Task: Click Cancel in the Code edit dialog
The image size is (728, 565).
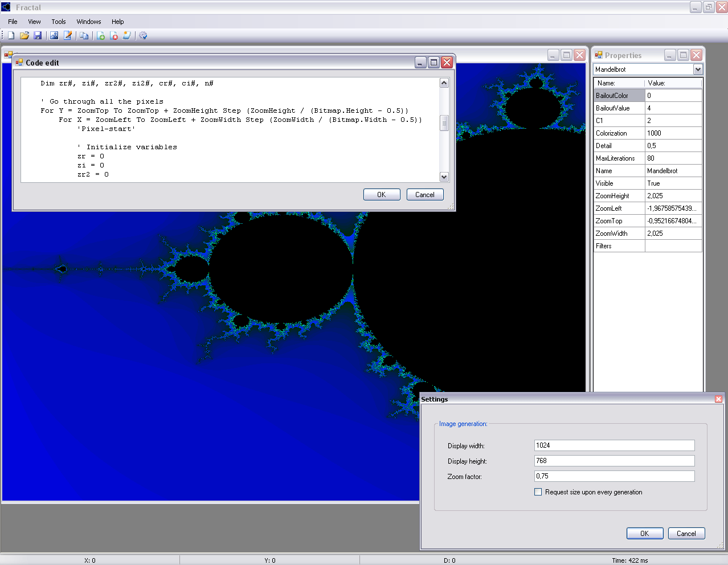Action: pos(425,195)
